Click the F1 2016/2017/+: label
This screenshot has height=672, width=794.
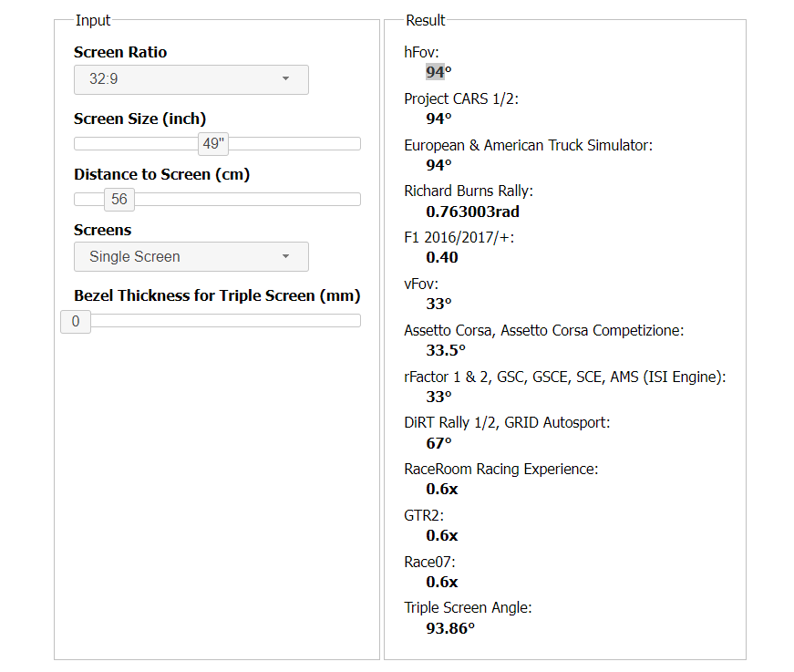coord(459,237)
